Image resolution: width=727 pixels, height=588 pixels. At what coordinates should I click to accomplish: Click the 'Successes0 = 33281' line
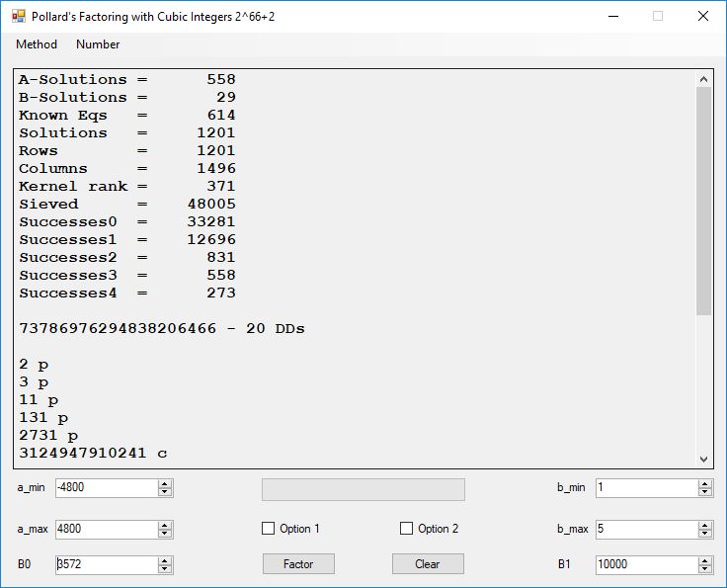click(127, 221)
